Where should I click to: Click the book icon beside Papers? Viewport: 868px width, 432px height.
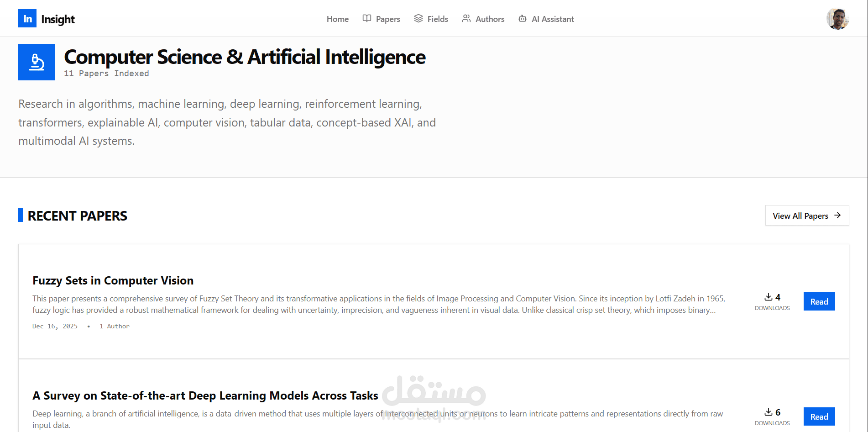tap(367, 18)
